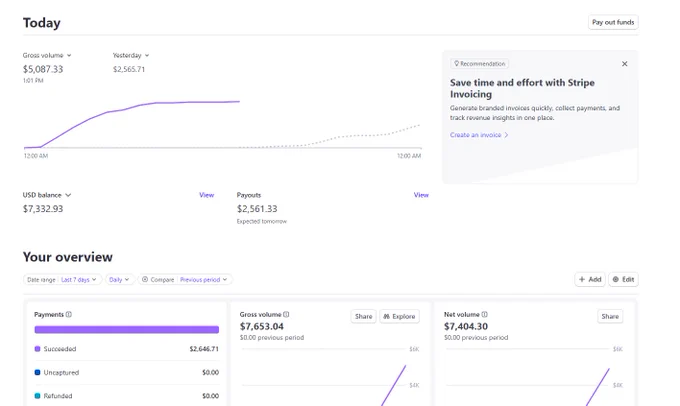Click the Recommendation lightbulb badge
680x406 pixels.
480,64
